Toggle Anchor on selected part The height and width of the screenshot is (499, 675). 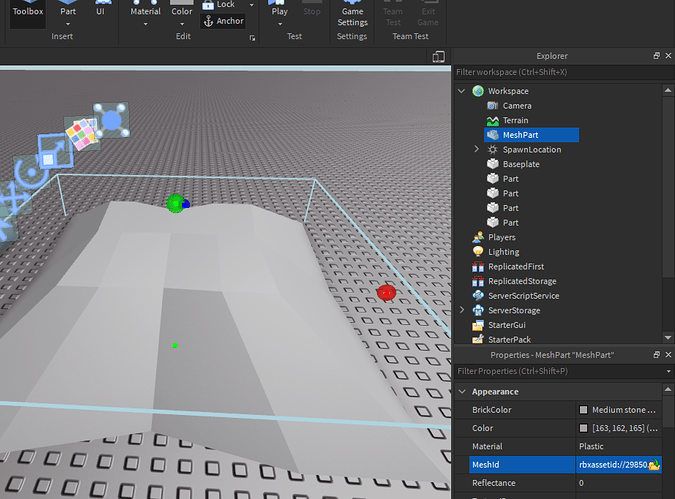click(x=223, y=21)
